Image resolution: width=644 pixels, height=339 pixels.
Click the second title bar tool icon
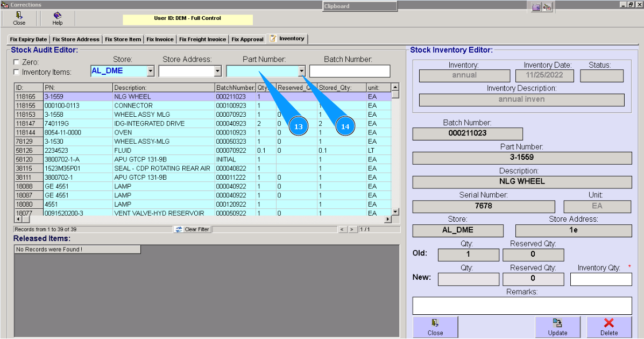click(547, 7)
